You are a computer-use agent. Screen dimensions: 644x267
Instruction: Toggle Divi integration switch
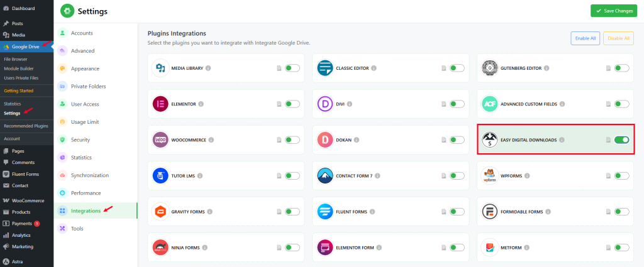click(x=457, y=104)
